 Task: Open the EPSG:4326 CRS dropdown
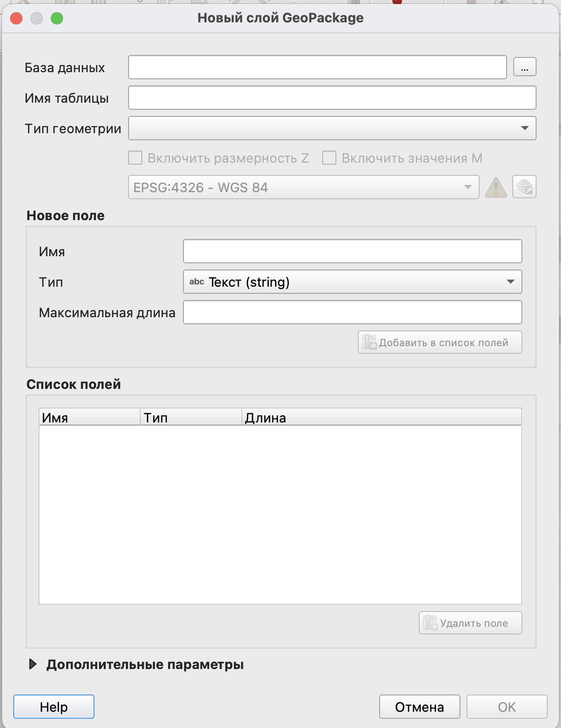(303, 188)
